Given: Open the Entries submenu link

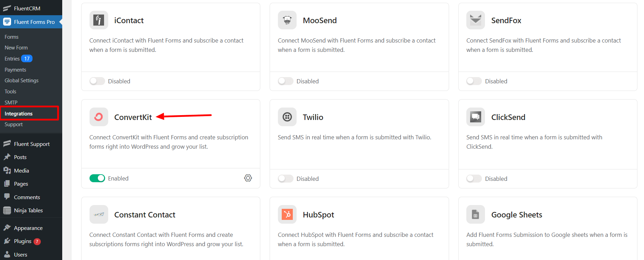Looking at the screenshot, I should coord(12,59).
